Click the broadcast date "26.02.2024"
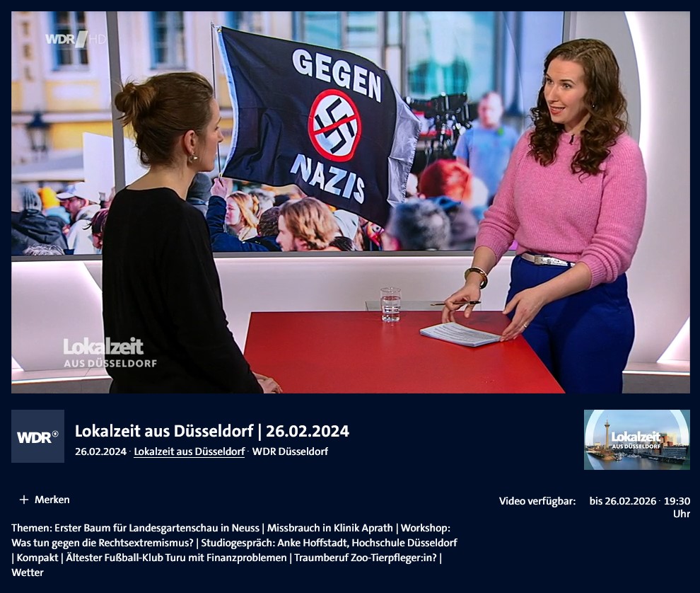This screenshot has height=593, width=700. 100,452
